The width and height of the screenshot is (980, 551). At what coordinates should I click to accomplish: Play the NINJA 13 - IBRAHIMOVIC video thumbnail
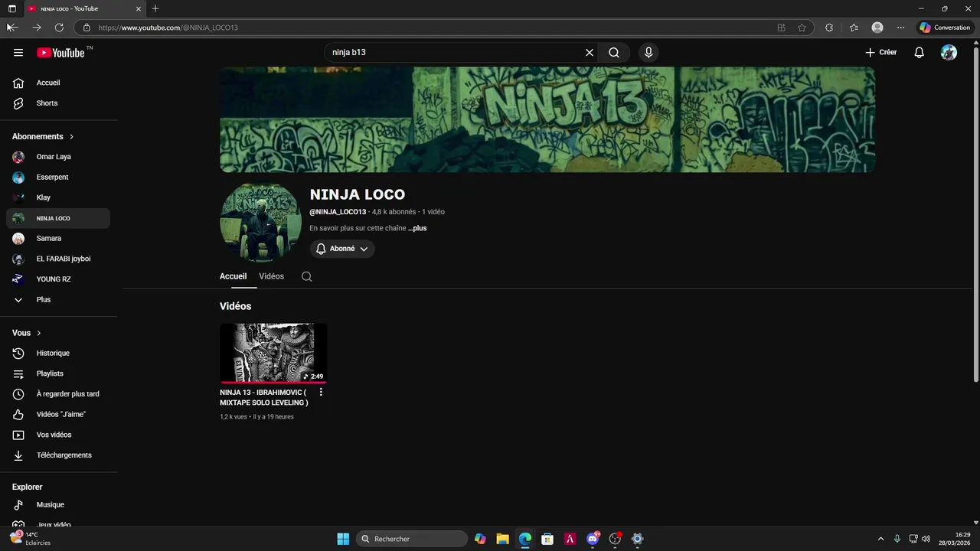[273, 353]
